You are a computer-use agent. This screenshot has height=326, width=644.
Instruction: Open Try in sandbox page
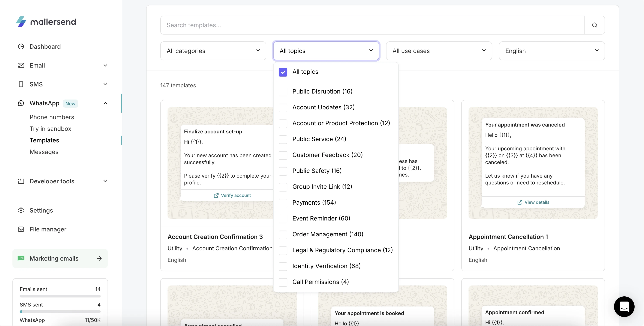click(x=50, y=129)
